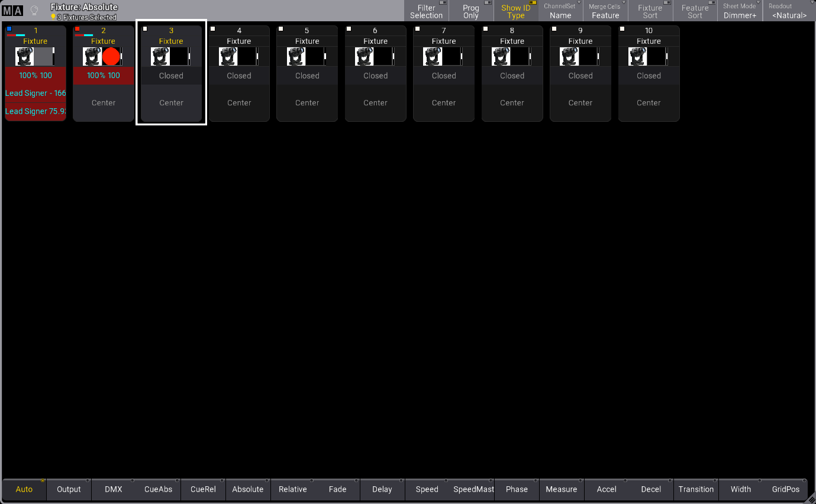Image resolution: width=816 pixels, height=504 pixels.
Task: Click the white square marker on fixture 6
Action: point(350,29)
